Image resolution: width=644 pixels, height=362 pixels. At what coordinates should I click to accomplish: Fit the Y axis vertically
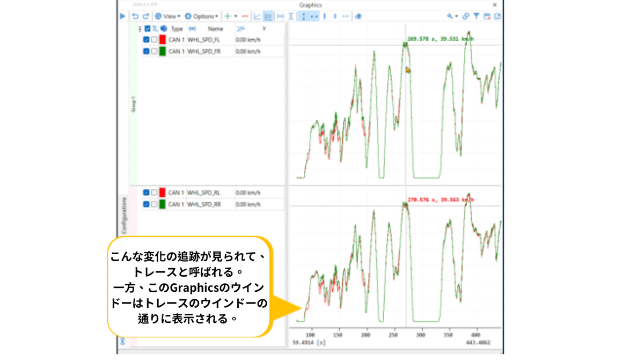291,17
